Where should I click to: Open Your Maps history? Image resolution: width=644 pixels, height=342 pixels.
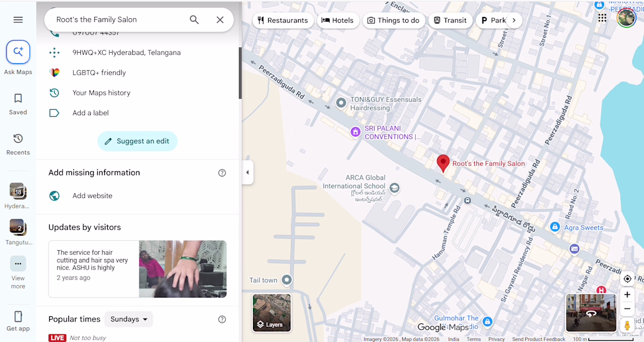click(101, 93)
